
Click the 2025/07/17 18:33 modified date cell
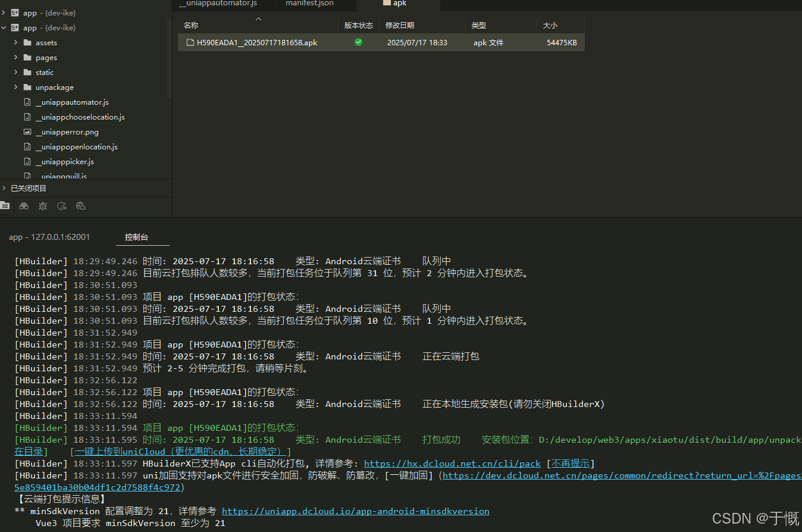(x=417, y=43)
